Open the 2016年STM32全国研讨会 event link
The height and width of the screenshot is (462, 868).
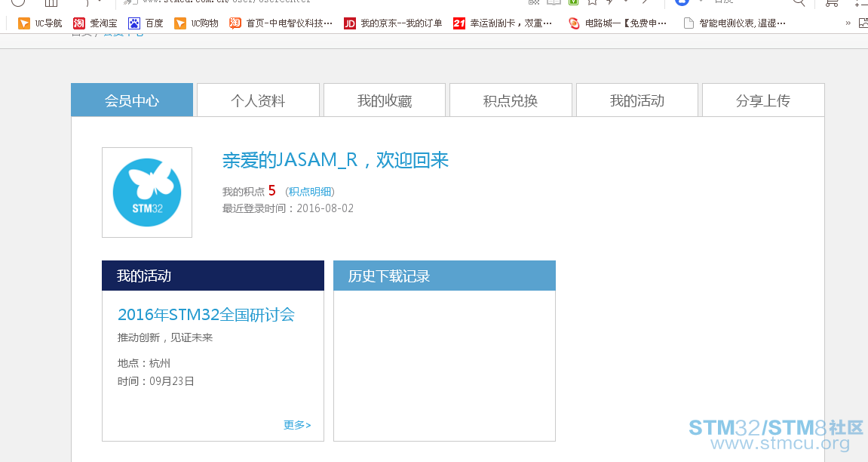click(x=206, y=315)
